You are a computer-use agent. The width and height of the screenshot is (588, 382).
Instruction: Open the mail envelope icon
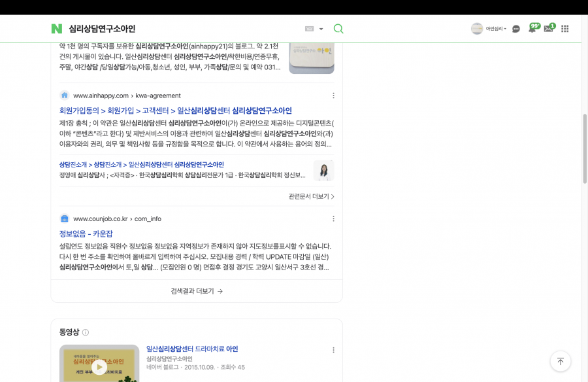pyautogui.click(x=548, y=29)
